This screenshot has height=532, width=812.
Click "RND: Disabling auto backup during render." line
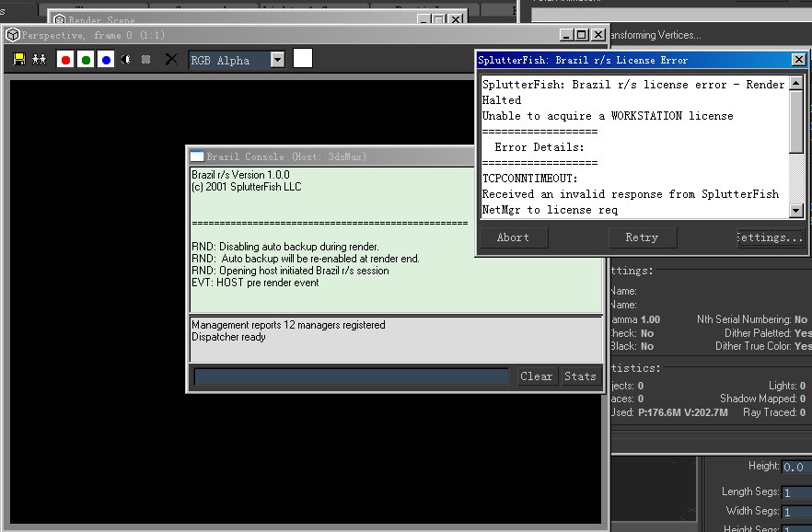click(285, 247)
